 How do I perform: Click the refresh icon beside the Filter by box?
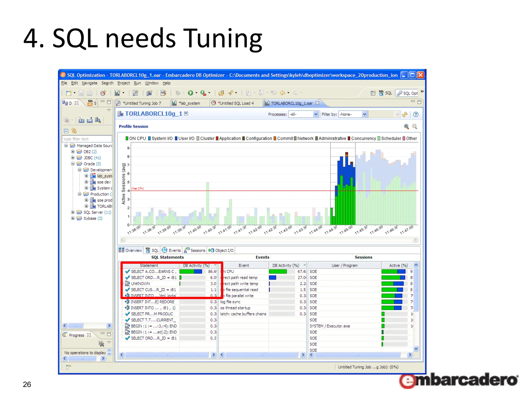405,114
